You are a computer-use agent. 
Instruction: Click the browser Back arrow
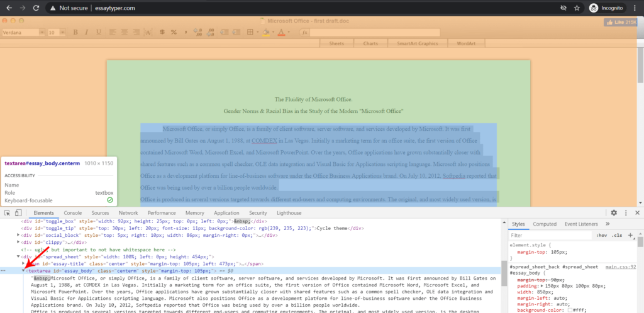click(x=9, y=8)
